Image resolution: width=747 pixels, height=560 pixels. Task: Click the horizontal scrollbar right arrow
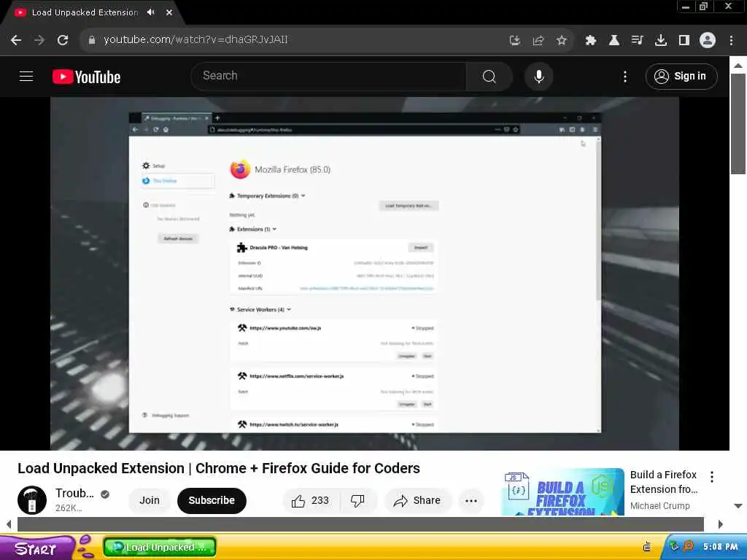click(720, 524)
